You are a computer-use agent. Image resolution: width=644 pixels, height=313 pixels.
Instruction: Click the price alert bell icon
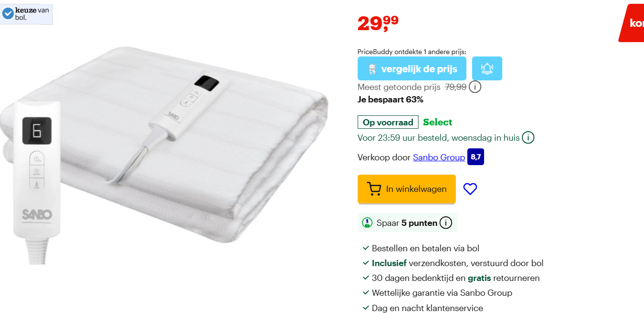click(x=487, y=68)
